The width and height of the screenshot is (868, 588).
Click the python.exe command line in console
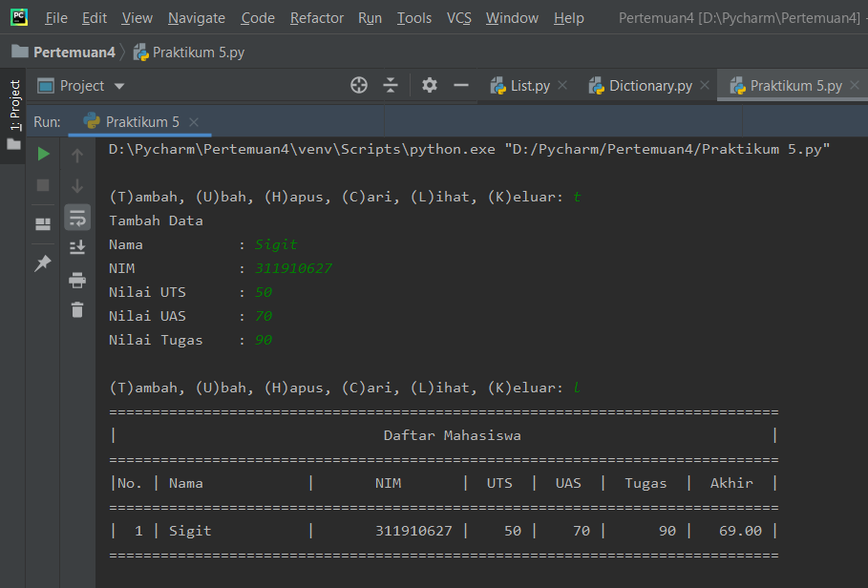(469, 149)
